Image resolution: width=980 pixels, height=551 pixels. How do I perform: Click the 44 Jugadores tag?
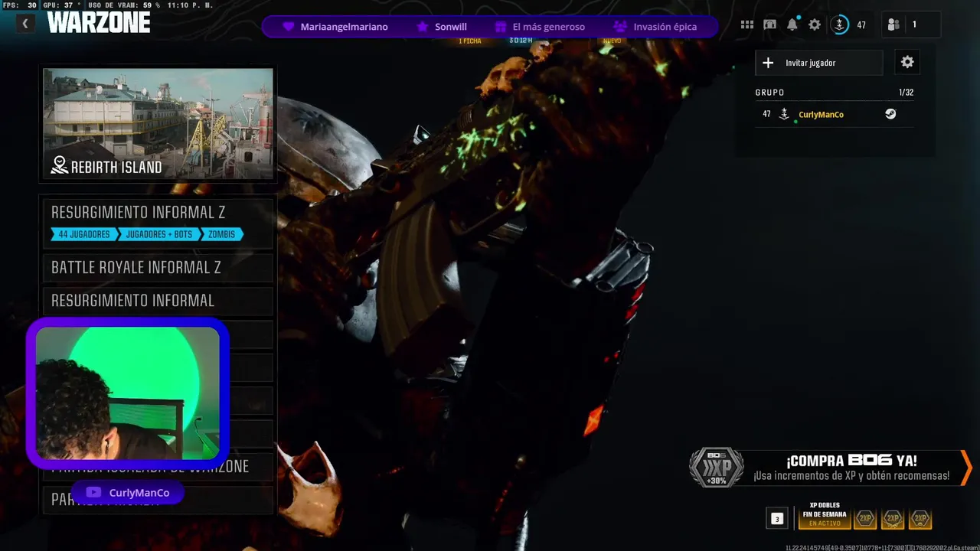coord(84,234)
